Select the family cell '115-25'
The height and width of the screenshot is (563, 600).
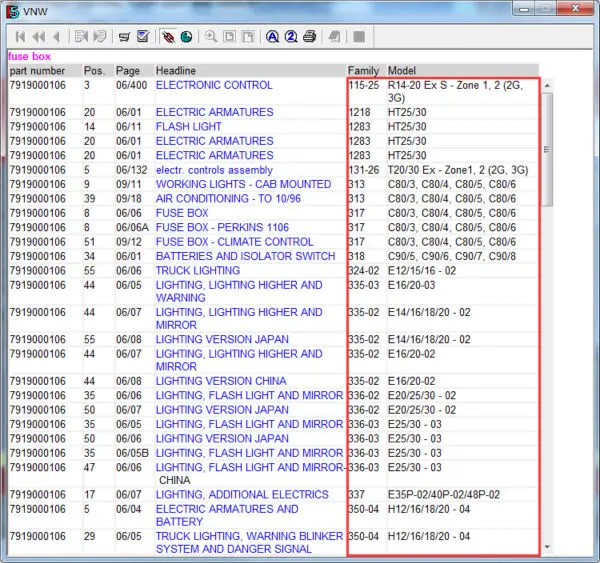pyautogui.click(x=364, y=85)
